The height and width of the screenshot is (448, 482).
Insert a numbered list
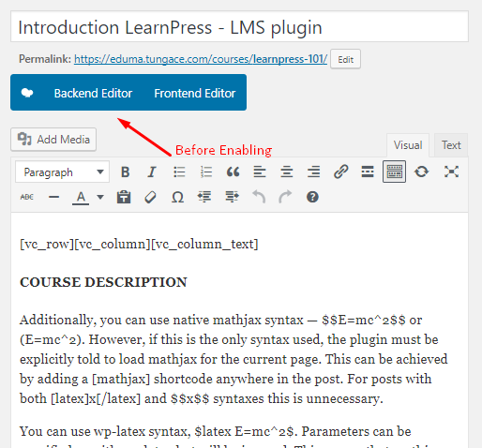206,172
